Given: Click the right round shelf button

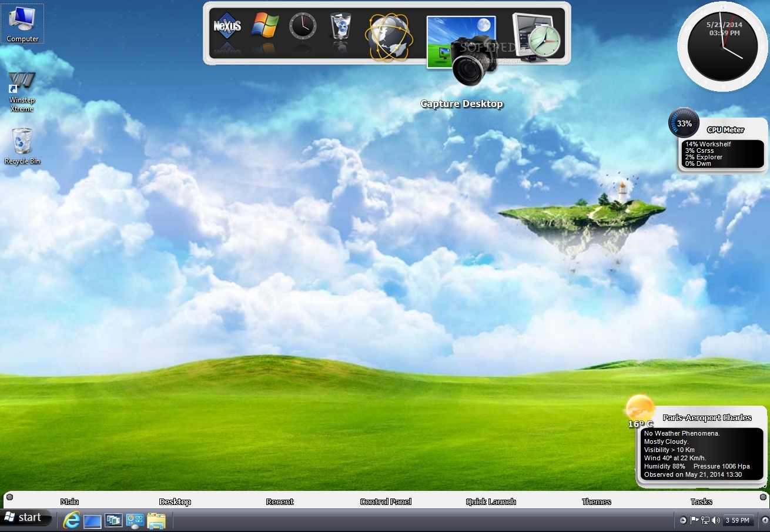Looking at the screenshot, I should click(762, 497).
